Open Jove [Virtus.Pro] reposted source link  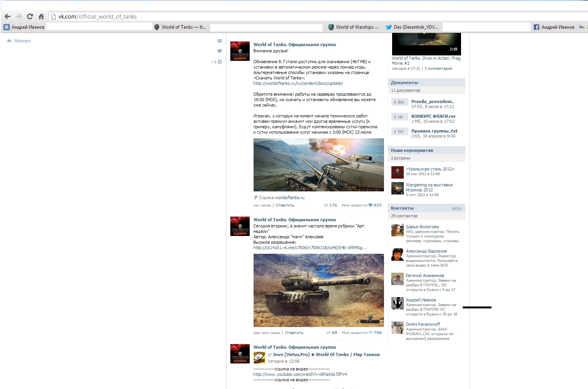(x=326, y=355)
